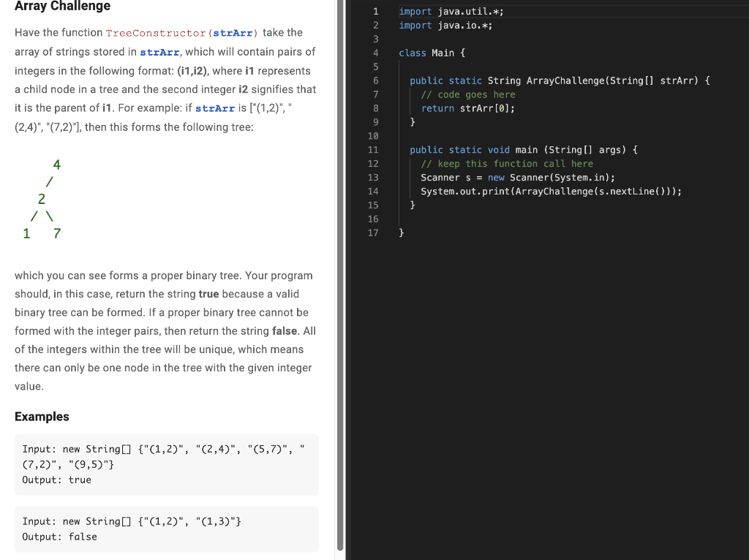Click line number 8 in the editor
The height and width of the screenshot is (560, 749).
pyautogui.click(x=375, y=108)
